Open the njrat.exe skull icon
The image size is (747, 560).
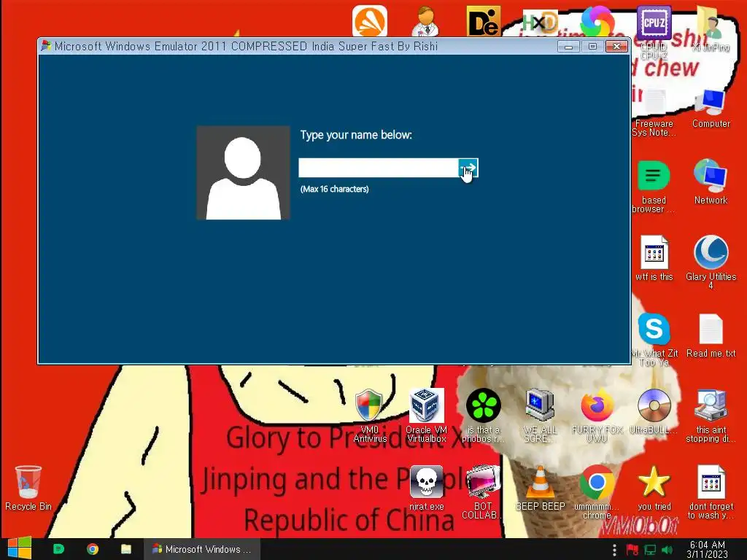(426, 488)
